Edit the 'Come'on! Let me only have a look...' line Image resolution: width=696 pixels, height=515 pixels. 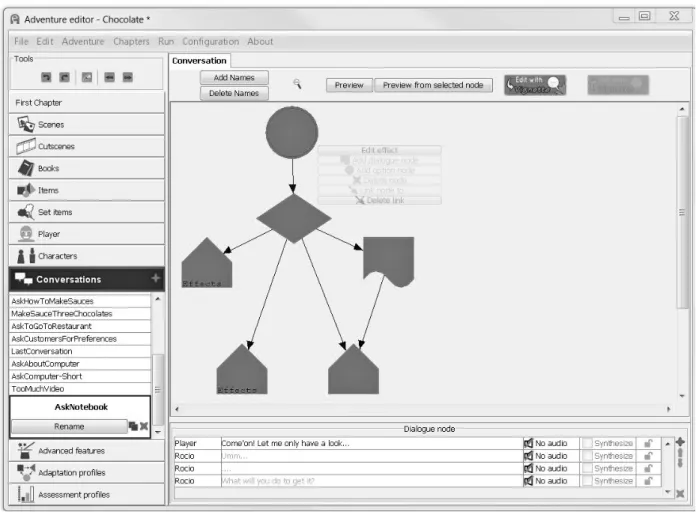tap(372, 443)
